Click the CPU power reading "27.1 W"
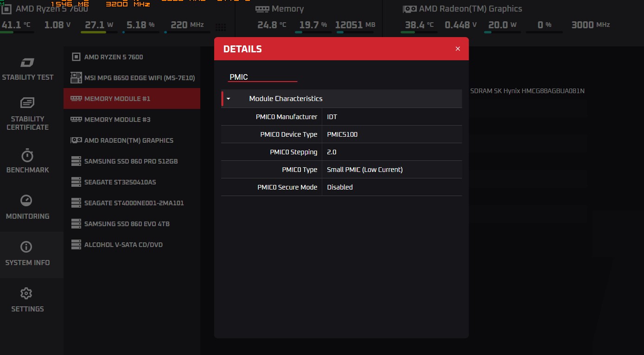 point(99,25)
